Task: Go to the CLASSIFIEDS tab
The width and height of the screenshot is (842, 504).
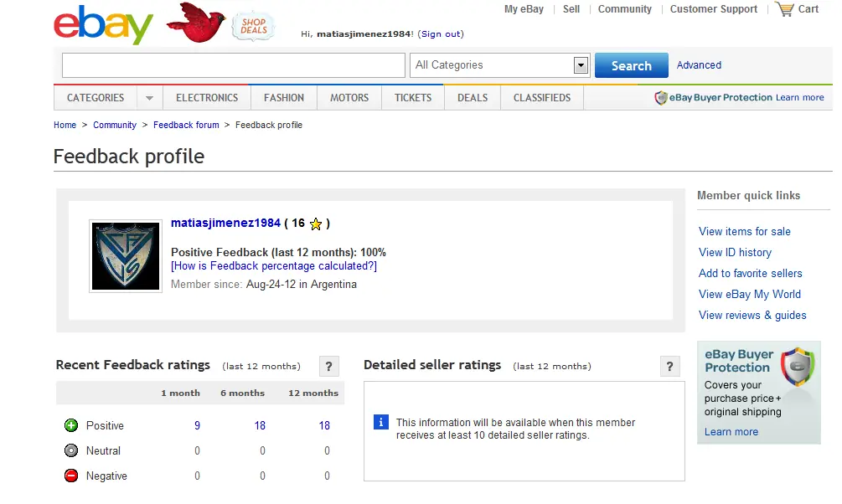Action: [542, 98]
